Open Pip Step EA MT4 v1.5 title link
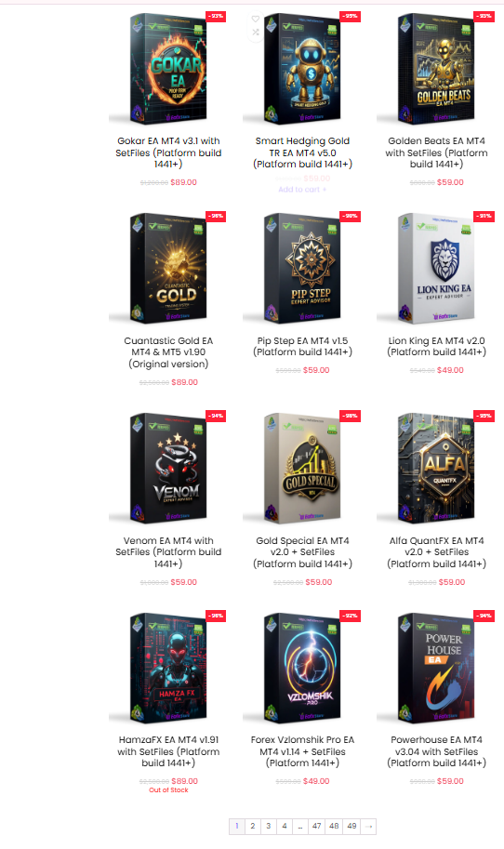This screenshot has height=849, width=504. [302, 347]
